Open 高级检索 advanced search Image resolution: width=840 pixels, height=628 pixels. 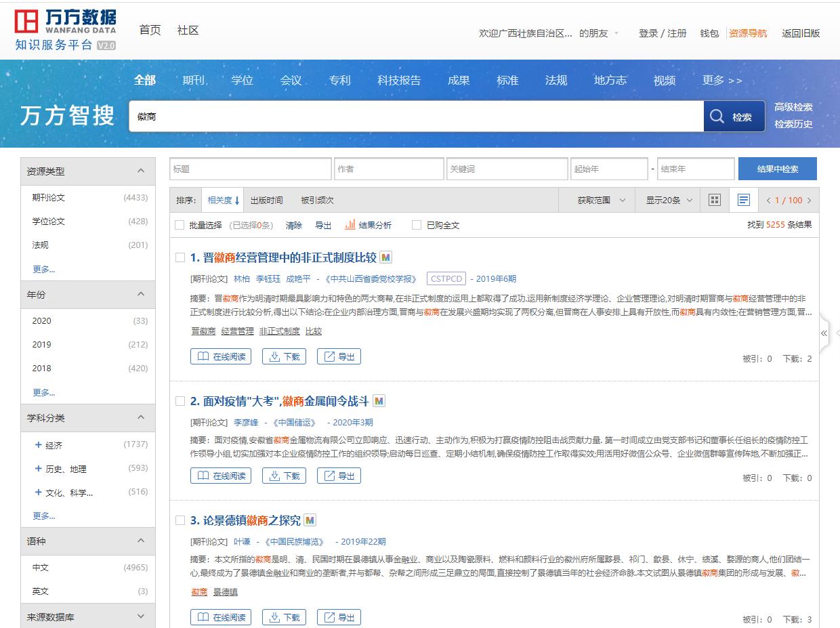795,107
